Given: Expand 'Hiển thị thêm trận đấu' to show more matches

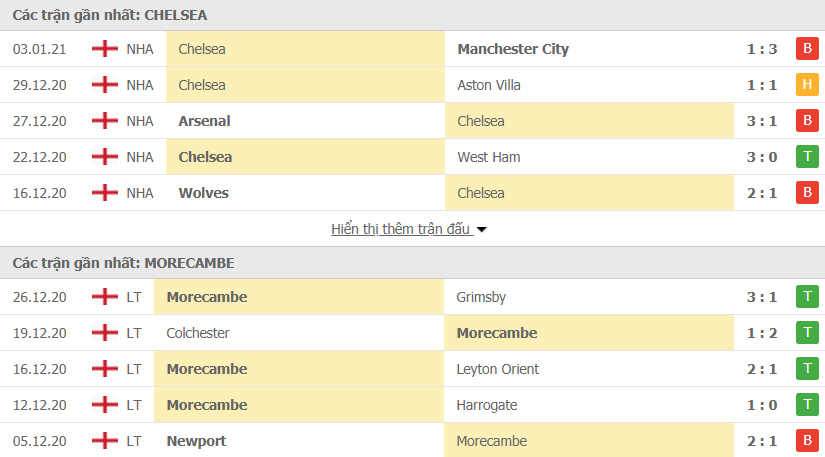Looking at the screenshot, I should (x=400, y=229).
